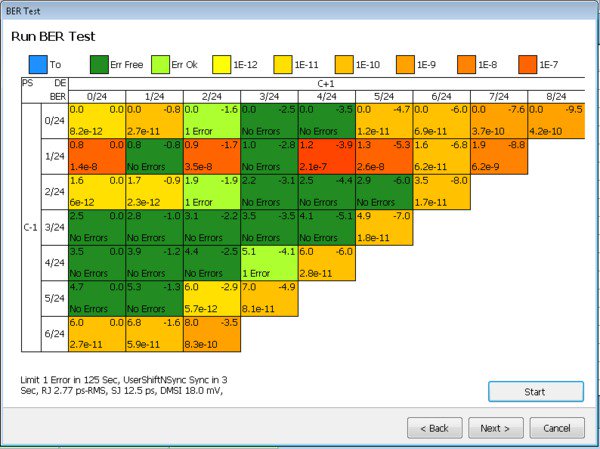Click the light green Err Ok swatch
The image size is (600, 449).
coord(156,64)
